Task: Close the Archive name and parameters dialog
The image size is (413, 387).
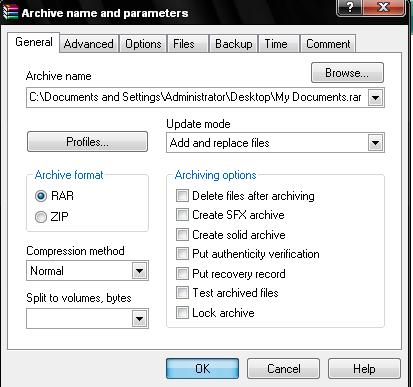Action: tap(384, 7)
